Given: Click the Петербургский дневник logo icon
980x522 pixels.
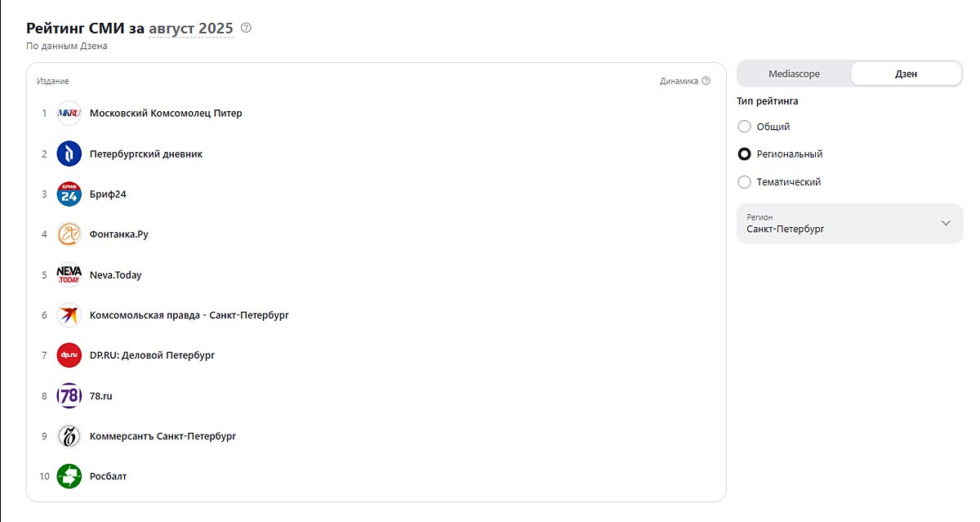Looking at the screenshot, I should [69, 154].
